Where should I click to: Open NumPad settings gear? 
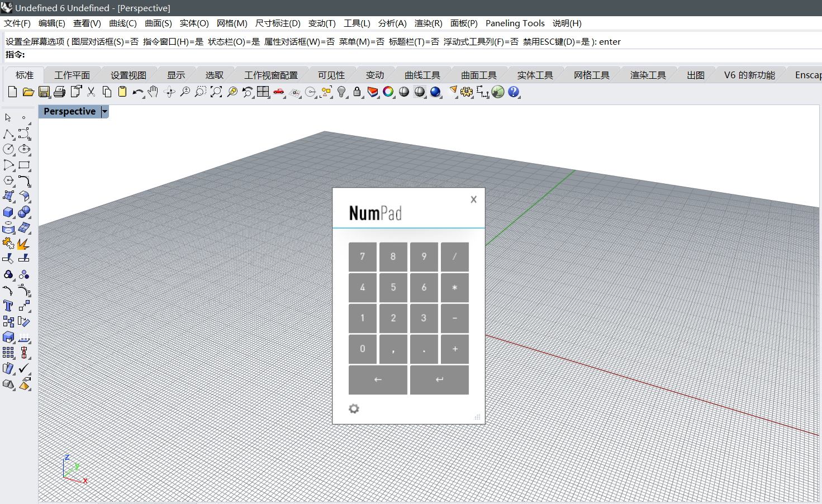coord(354,409)
